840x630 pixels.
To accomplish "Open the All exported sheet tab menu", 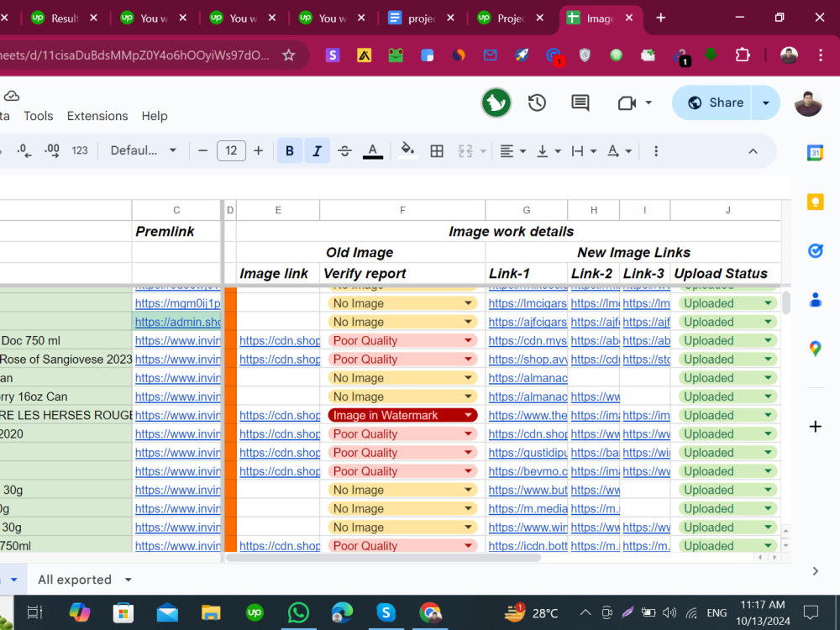I will click(128, 580).
